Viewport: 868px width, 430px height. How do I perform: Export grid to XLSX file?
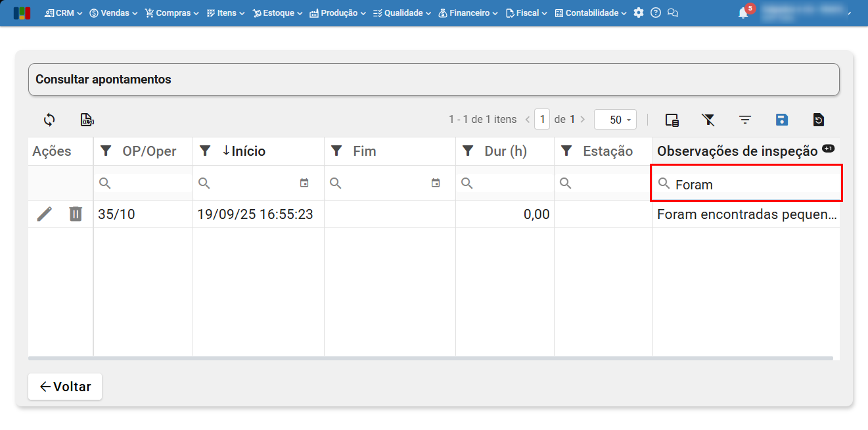tap(87, 120)
